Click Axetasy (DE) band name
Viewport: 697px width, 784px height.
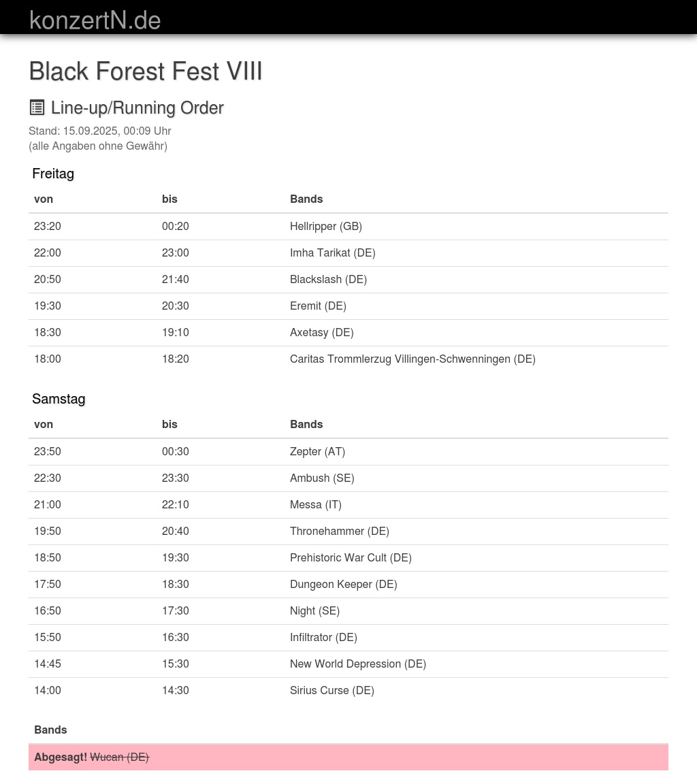(321, 333)
